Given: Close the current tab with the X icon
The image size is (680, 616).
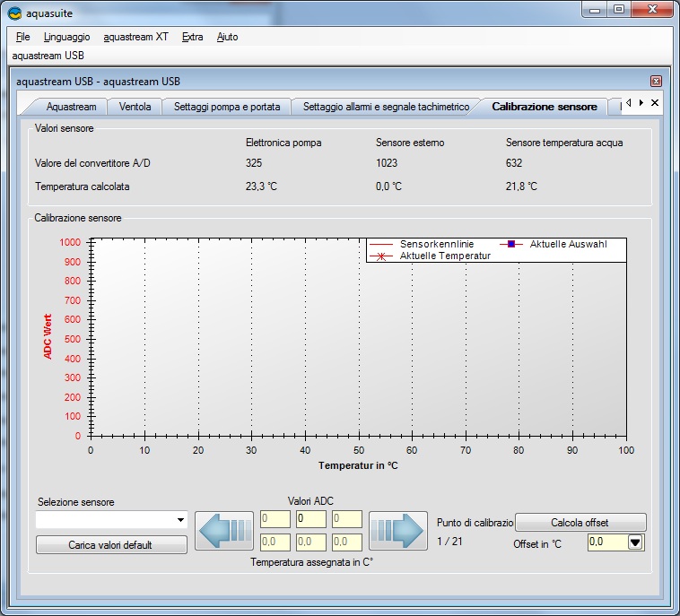Looking at the screenshot, I should 655,103.
